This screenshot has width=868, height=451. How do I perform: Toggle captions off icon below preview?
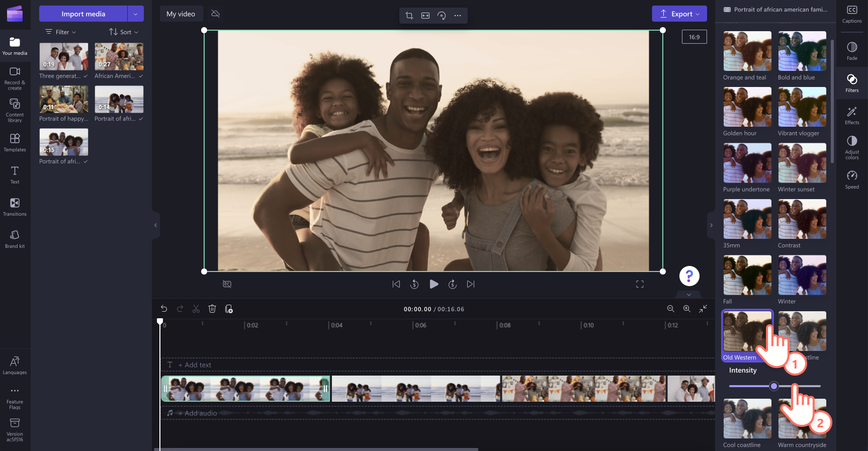[227, 284]
